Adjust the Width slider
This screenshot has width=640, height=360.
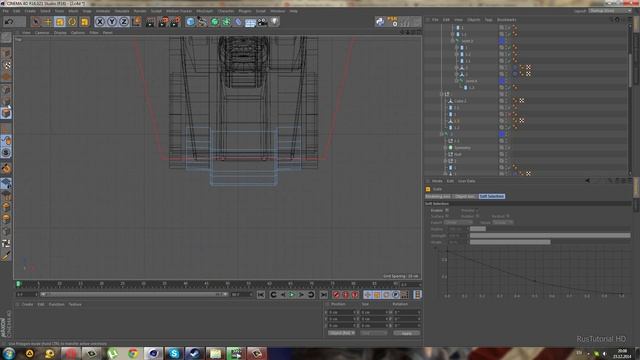pyautogui.click(x=550, y=242)
